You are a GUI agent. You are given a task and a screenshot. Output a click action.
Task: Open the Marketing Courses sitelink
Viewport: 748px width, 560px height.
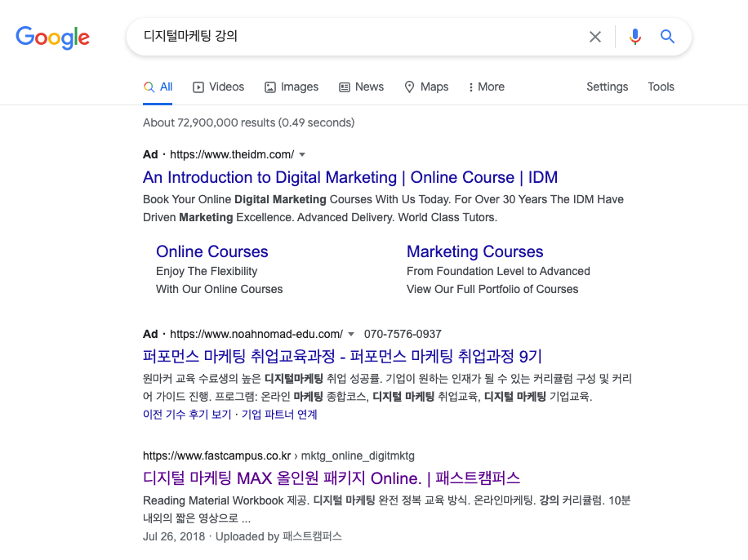tap(475, 251)
